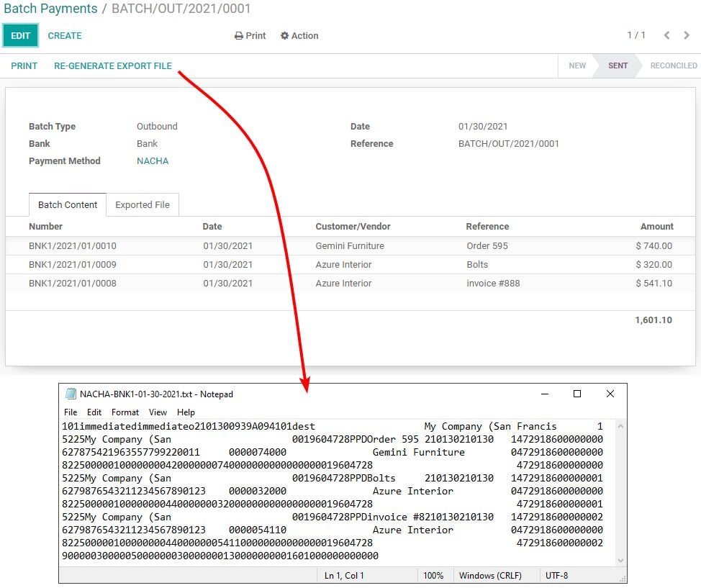Click the Notepad vertical scrollbar down arrow
This screenshot has width=701, height=588.
coord(620,560)
